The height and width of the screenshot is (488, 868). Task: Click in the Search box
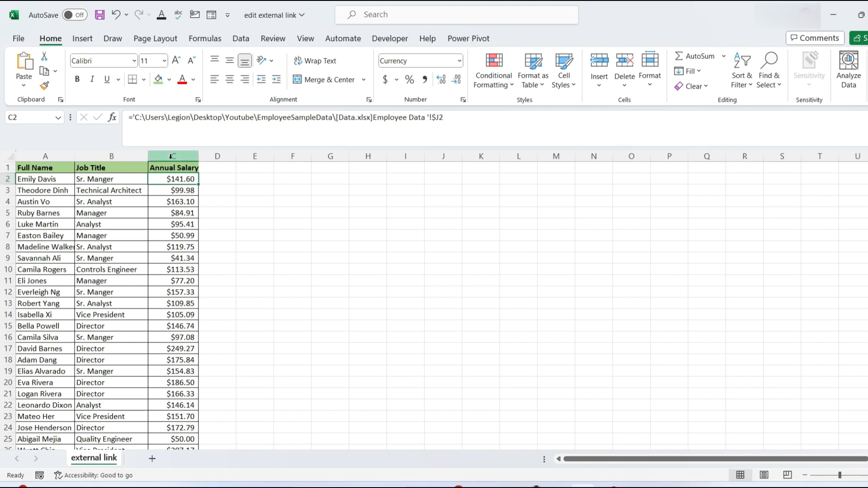click(x=457, y=15)
